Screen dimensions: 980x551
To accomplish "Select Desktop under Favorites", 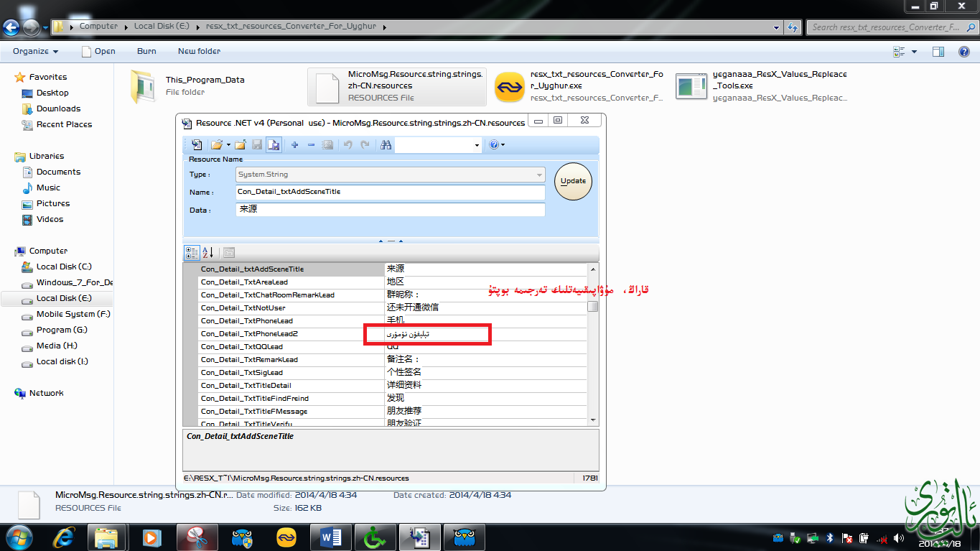I will click(52, 93).
